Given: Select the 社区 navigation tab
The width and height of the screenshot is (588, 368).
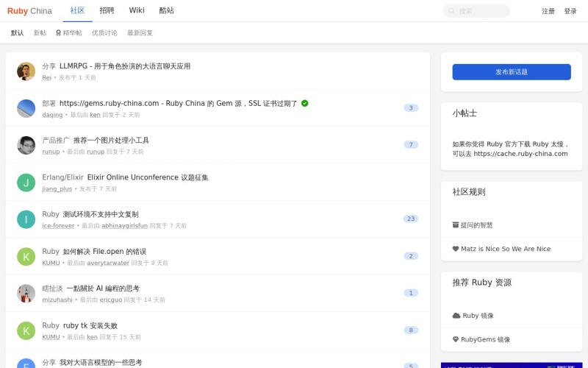Looking at the screenshot, I should click(x=77, y=10).
